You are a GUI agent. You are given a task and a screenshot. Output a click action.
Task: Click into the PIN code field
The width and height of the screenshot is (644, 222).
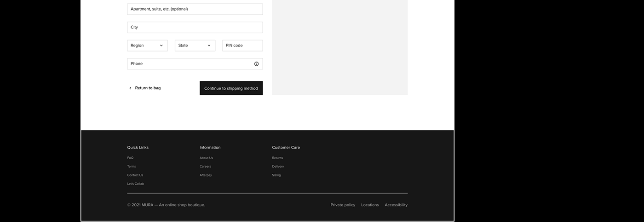tap(242, 46)
